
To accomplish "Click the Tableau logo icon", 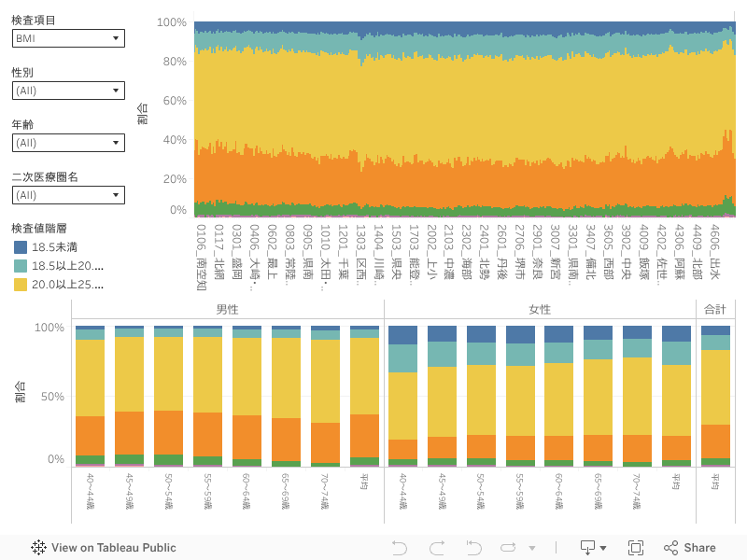I will coord(38,548).
